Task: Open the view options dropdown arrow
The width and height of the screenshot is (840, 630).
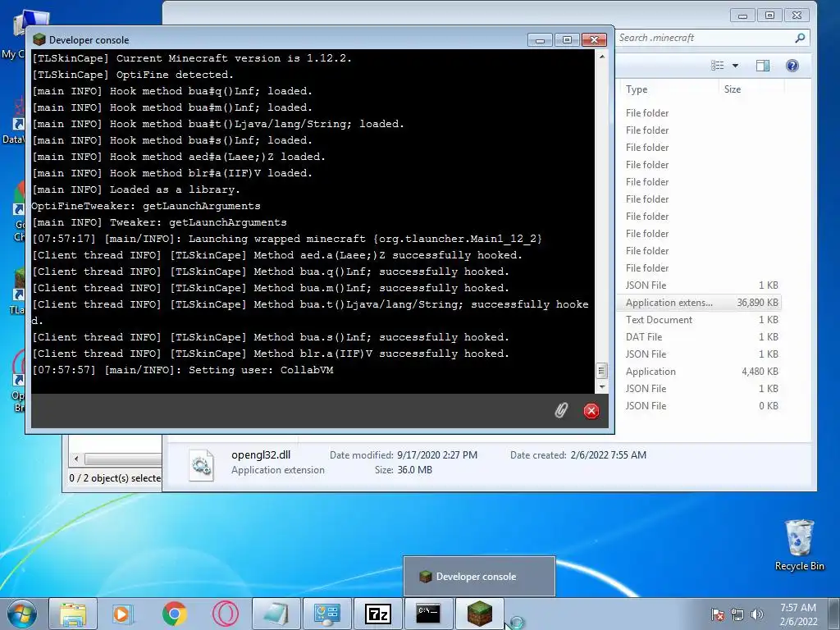Action: pos(735,66)
